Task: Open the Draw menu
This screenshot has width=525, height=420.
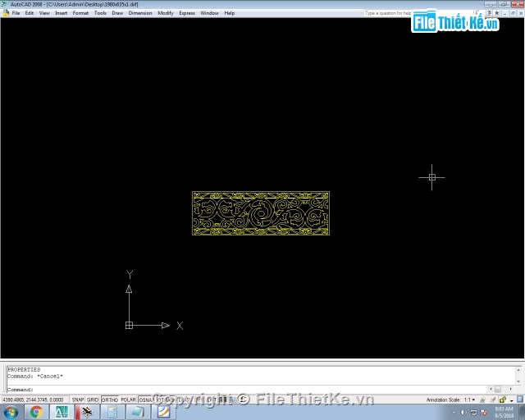Action: click(117, 13)
